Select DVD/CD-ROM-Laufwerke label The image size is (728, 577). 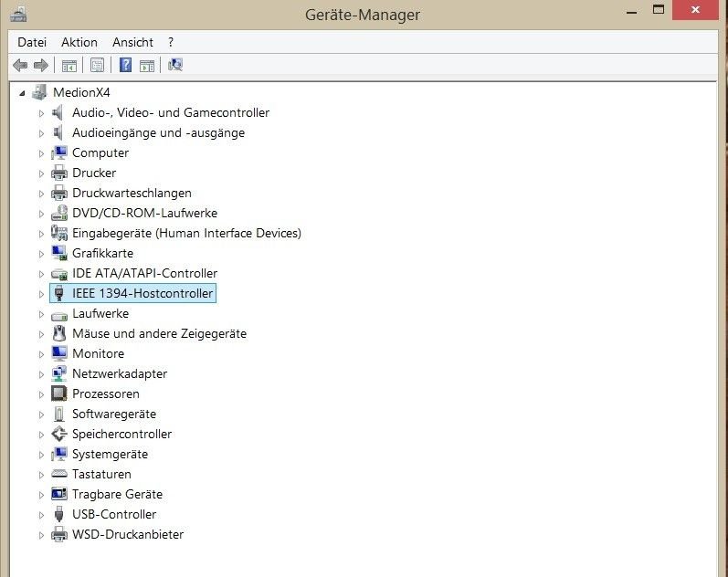point(145,213)
